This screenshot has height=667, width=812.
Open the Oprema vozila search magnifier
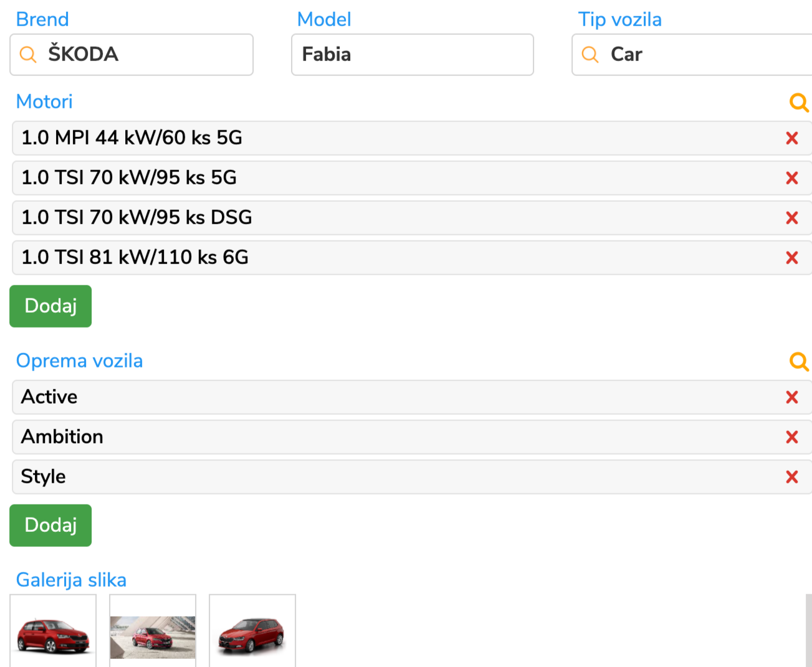799,361
